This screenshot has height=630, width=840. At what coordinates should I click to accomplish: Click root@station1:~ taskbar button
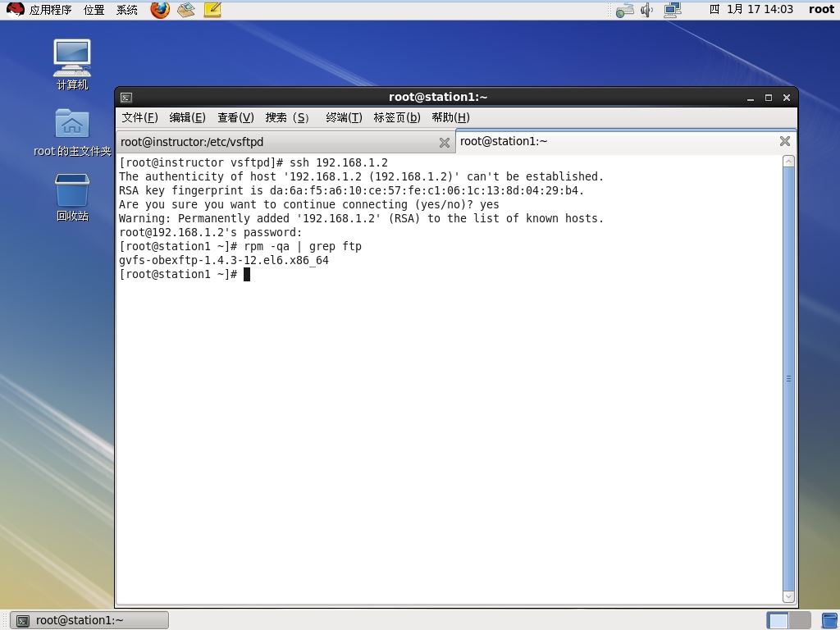point(89,620)
